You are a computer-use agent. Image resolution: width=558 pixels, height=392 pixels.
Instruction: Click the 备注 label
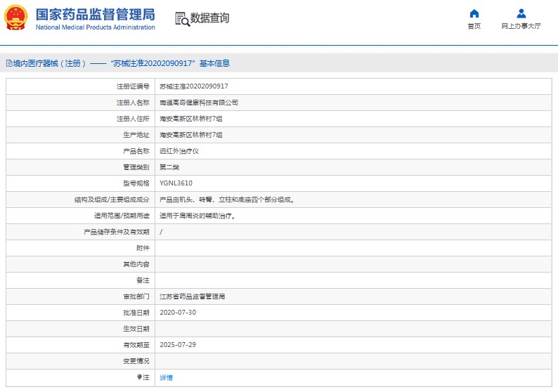point(143,280)
